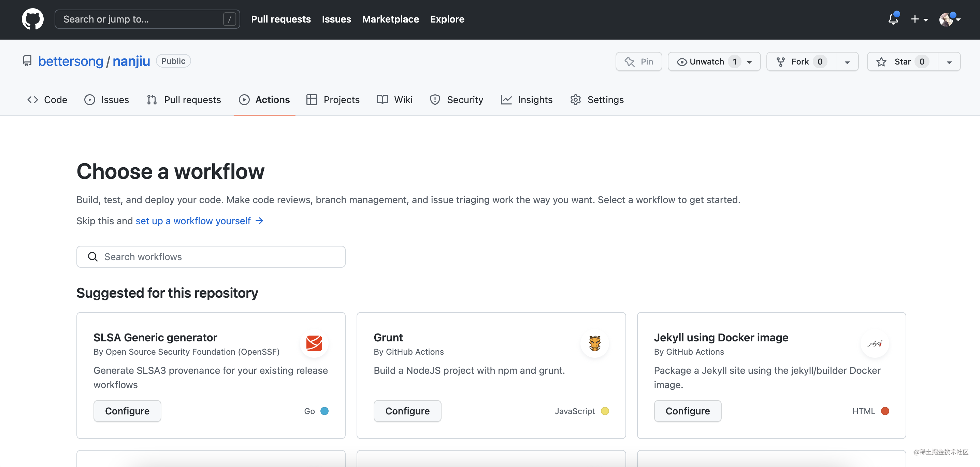The height and width of the screenshot is (467, 980).
Task: Click the Settings gear icon
Action: 576,99
